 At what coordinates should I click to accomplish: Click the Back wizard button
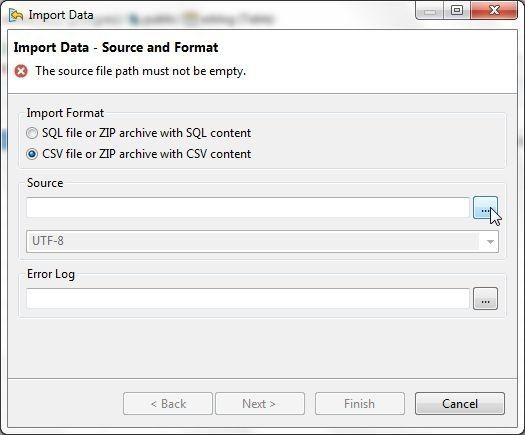point(168,404)
